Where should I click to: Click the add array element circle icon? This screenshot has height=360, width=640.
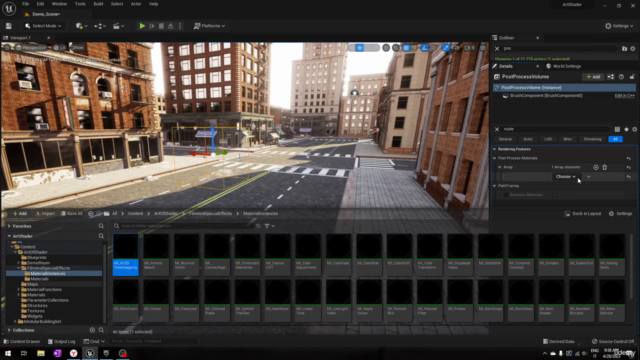click(596, 167)
